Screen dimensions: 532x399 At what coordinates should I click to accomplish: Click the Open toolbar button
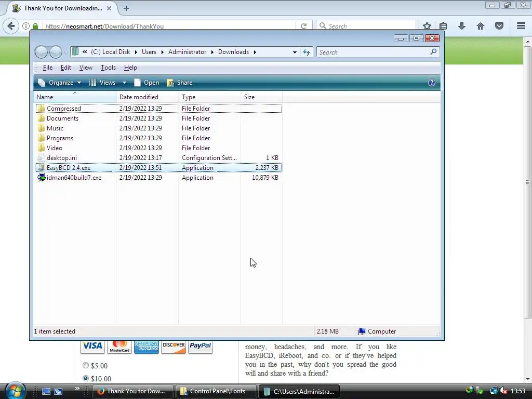tap(146, 83)
